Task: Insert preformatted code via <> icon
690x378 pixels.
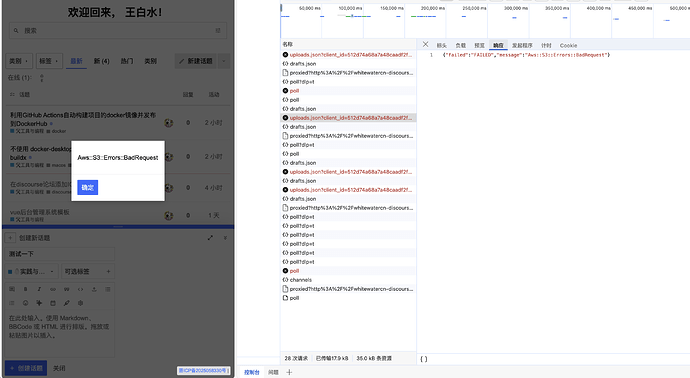Action: coord(80,289)
